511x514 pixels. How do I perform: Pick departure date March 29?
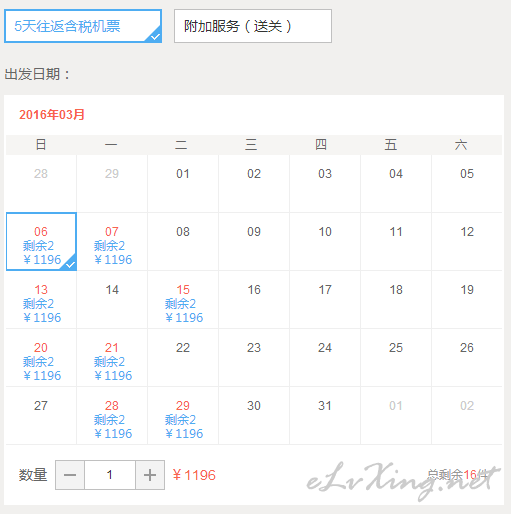pyautogui.click(x=183, y=416)
